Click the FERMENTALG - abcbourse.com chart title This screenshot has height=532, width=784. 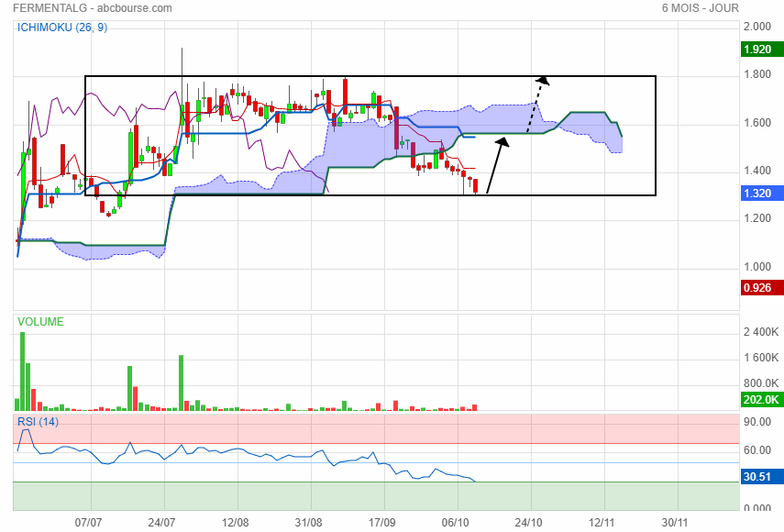click(93, 8)
